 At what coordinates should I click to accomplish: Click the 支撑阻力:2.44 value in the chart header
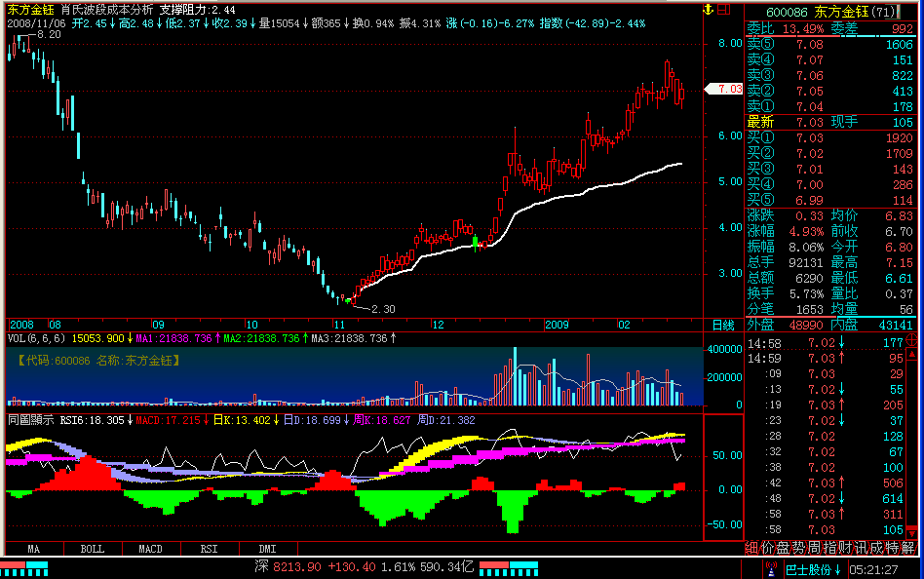[x=198, y=10]
